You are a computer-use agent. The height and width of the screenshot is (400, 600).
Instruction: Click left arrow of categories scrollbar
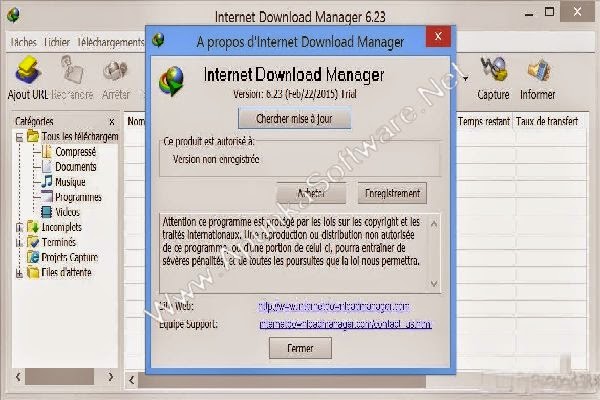18,377
